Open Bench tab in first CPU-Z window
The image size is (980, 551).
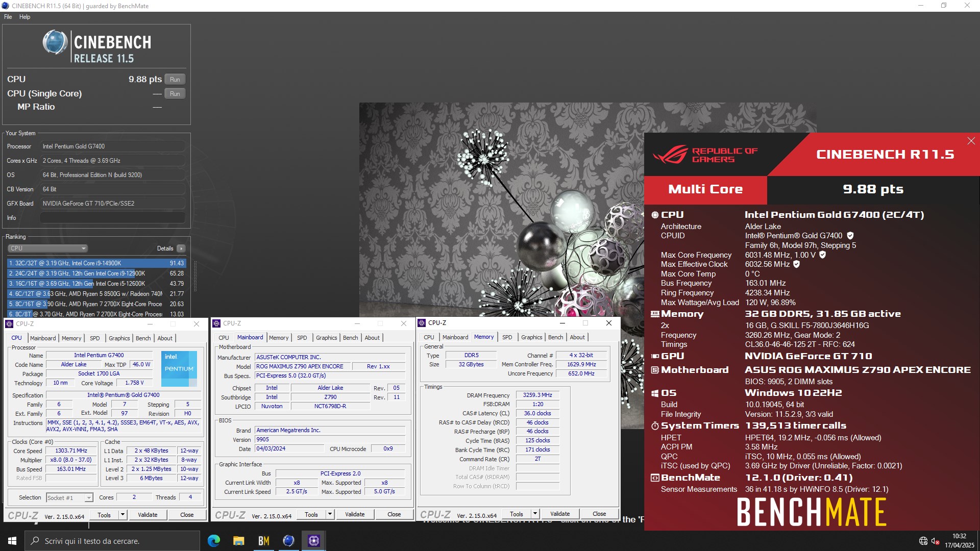[x=143, y=338]
